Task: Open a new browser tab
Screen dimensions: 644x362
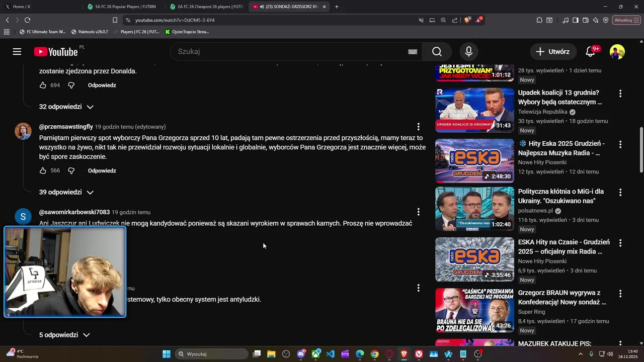Action: click(337, 7)
